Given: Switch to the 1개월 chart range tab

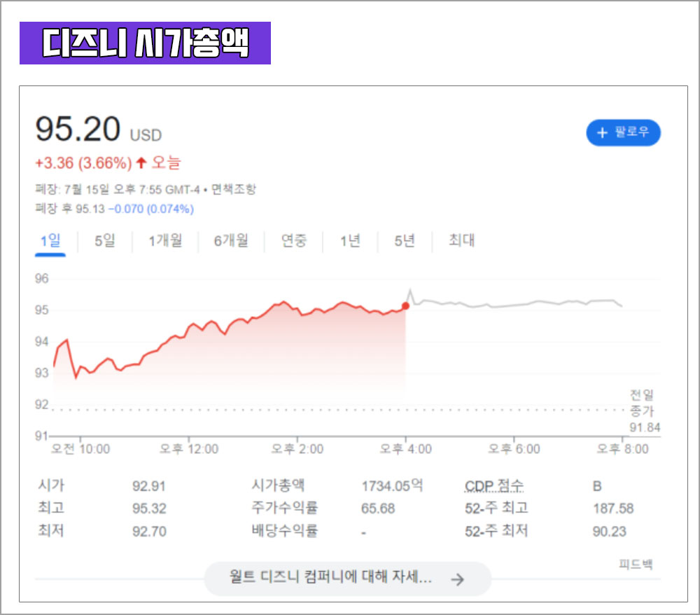Looking at the screenshot, I should [165, 241].
